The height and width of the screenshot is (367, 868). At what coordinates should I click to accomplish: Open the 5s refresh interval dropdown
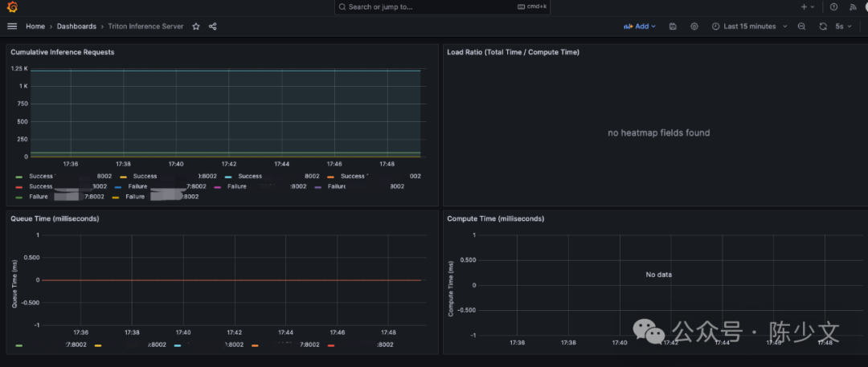click(844, 26)
